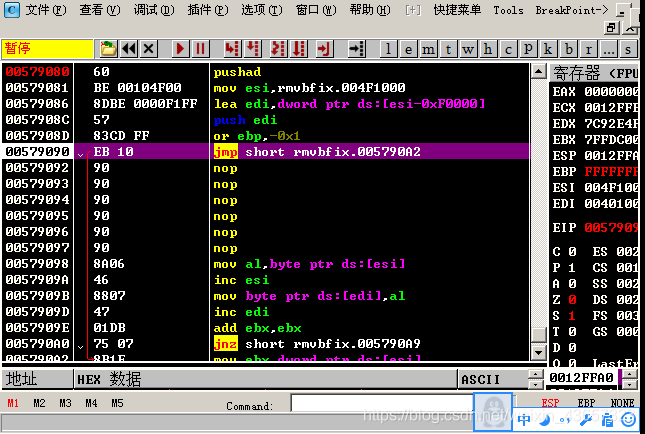Open threads window with 't' button

pyautogui.click(x=448, y=49)
